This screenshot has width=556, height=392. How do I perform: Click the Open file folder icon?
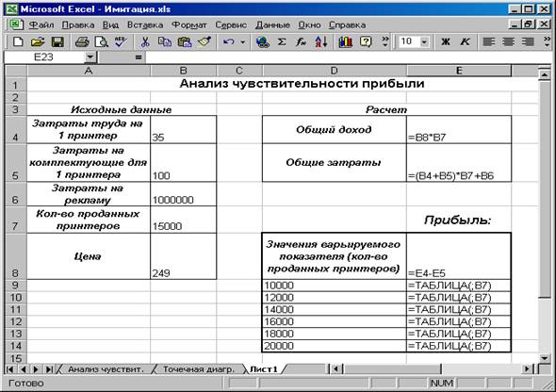[x=38, y=41]
